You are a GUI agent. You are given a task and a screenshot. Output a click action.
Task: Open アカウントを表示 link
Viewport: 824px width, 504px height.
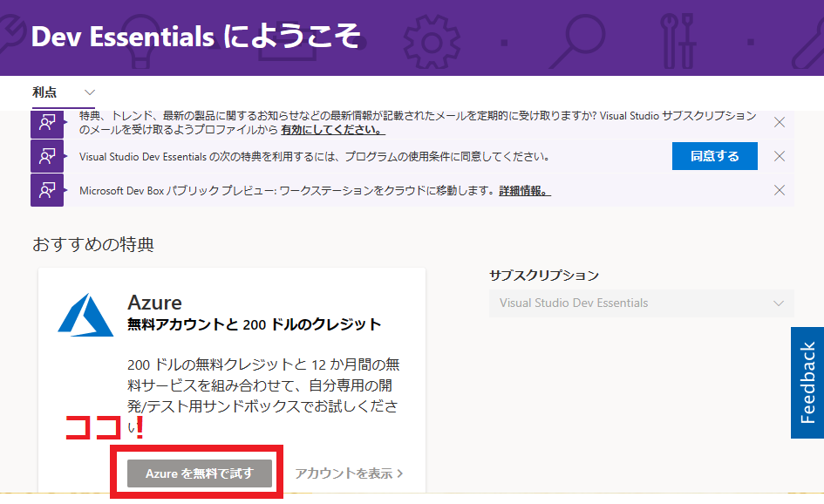click(349, 473)
